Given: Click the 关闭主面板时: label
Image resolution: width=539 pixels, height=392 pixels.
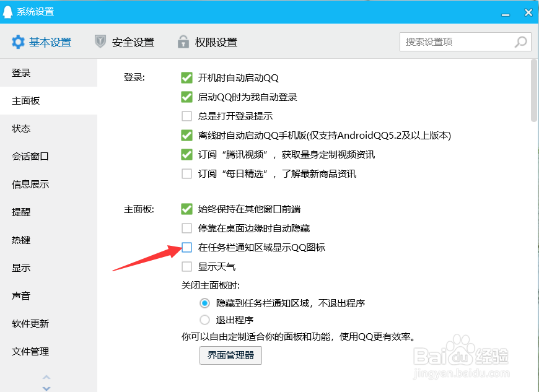Looking at the screenshot, I should (x=211, y=285).
